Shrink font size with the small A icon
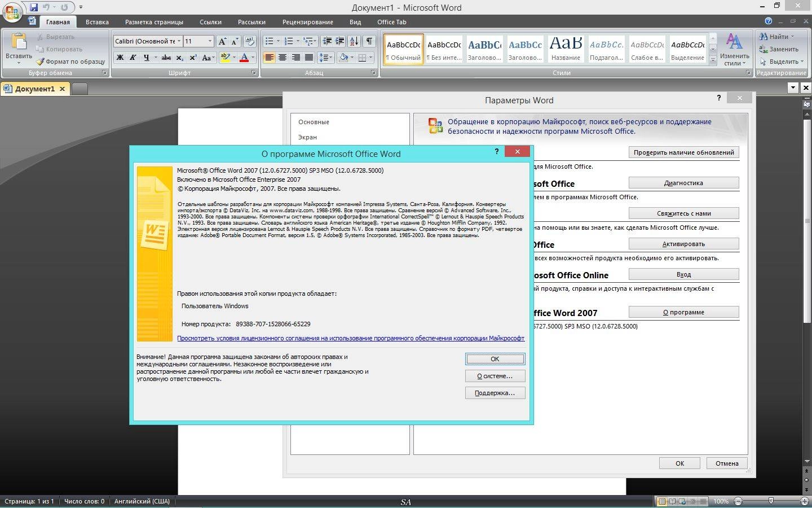The height and width of the screenshot is (508, 812). click(235, 41)
